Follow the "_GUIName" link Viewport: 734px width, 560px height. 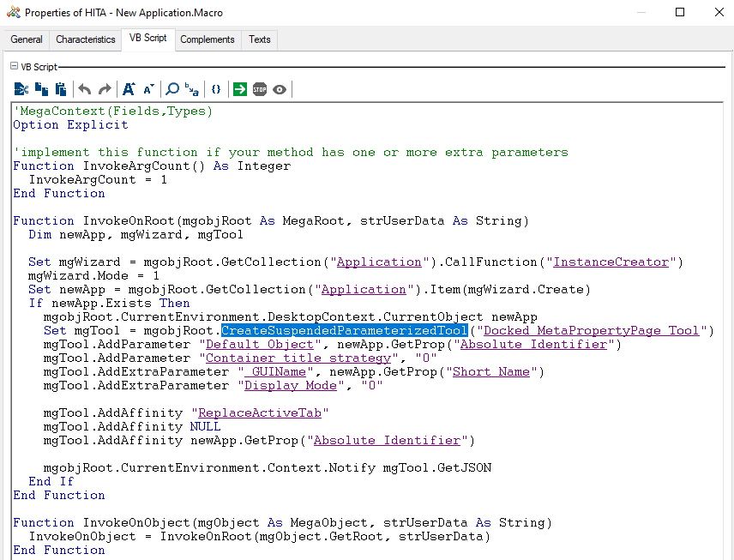pos(275,372)
